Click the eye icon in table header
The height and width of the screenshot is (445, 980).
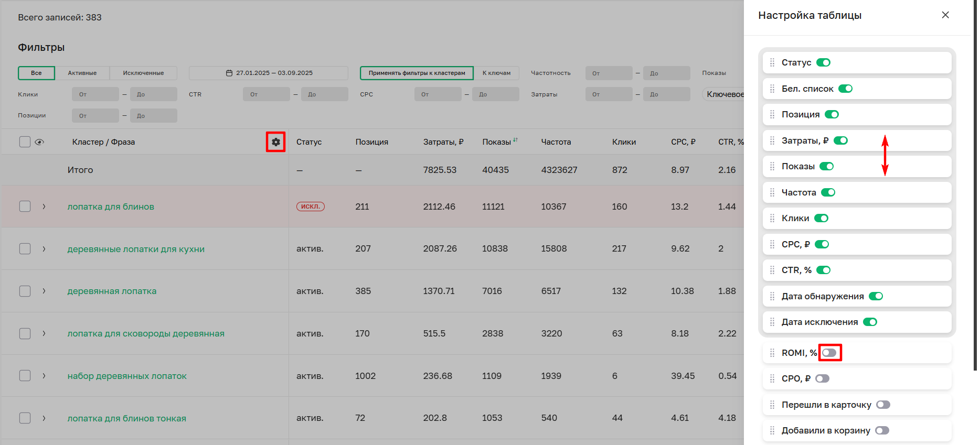coord(39,142)
